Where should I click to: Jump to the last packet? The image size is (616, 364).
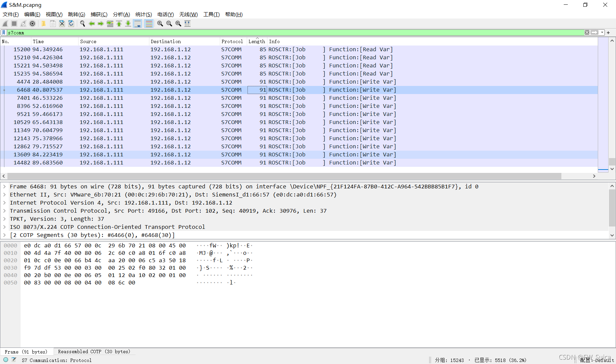(128, 24)
